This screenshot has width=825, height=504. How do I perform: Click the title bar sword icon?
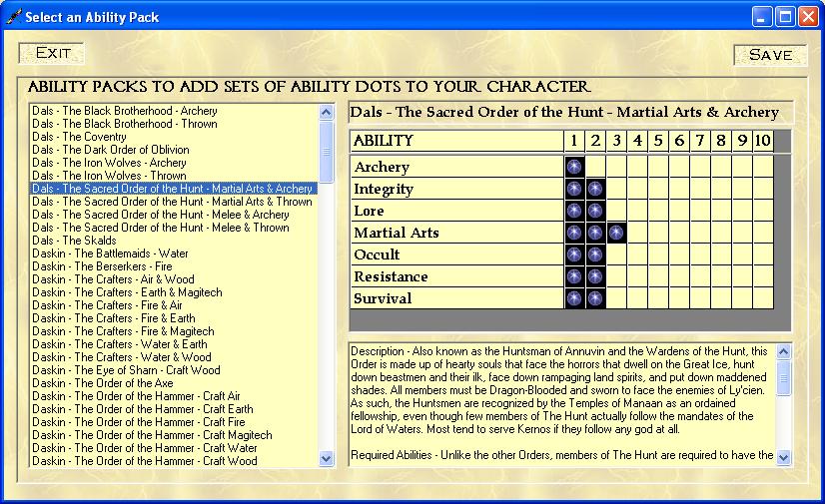(14, 16)
